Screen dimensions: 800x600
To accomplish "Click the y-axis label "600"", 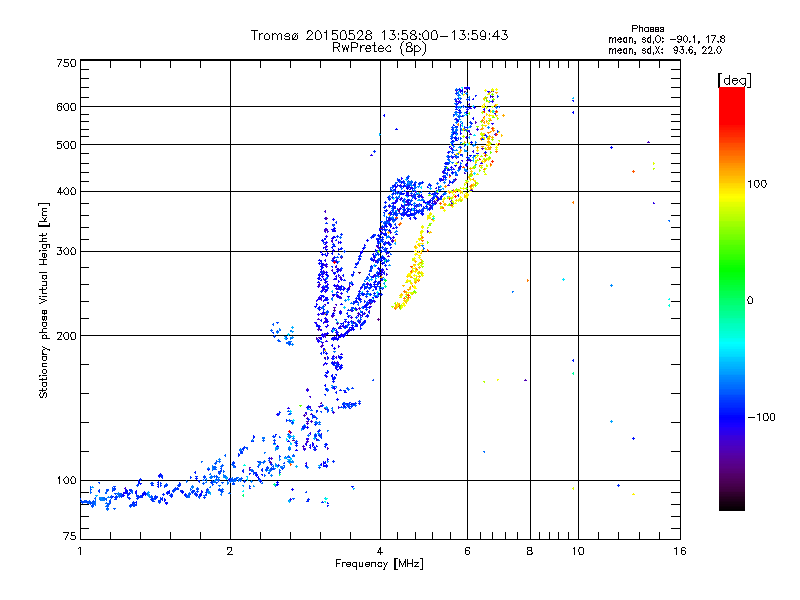I will click(x=66, y=107).
